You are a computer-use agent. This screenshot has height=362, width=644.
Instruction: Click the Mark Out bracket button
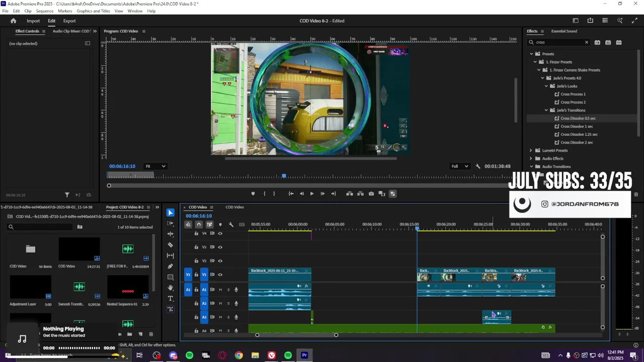[274, 194]
